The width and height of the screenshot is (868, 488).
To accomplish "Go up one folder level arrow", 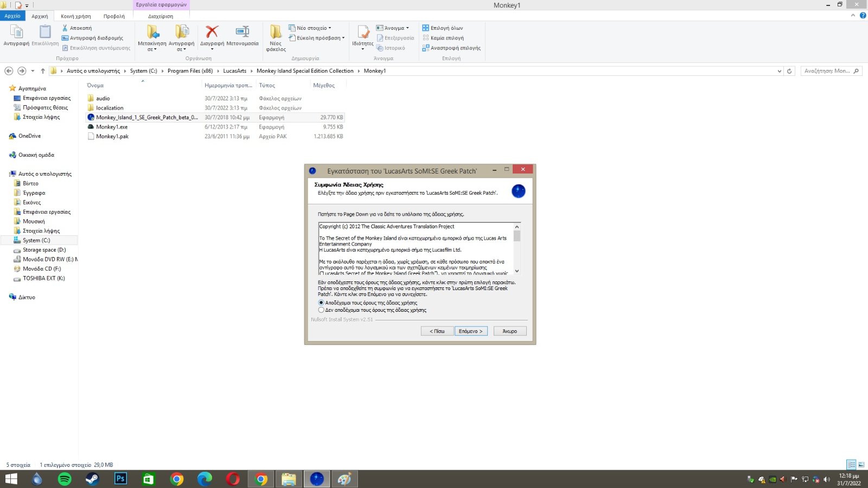I will [43, 71].
